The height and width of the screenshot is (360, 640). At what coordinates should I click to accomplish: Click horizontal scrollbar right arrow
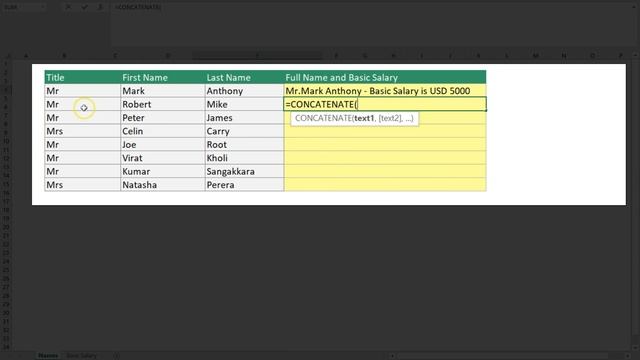(x=628, y=356)
